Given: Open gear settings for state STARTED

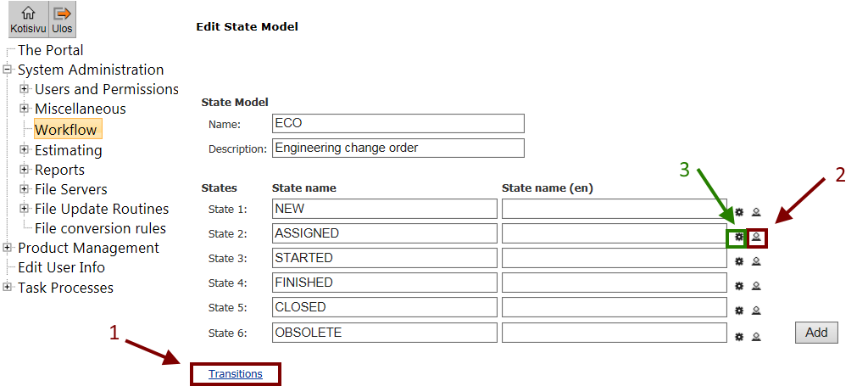Looking at the screenshot, I should point(739,262).
